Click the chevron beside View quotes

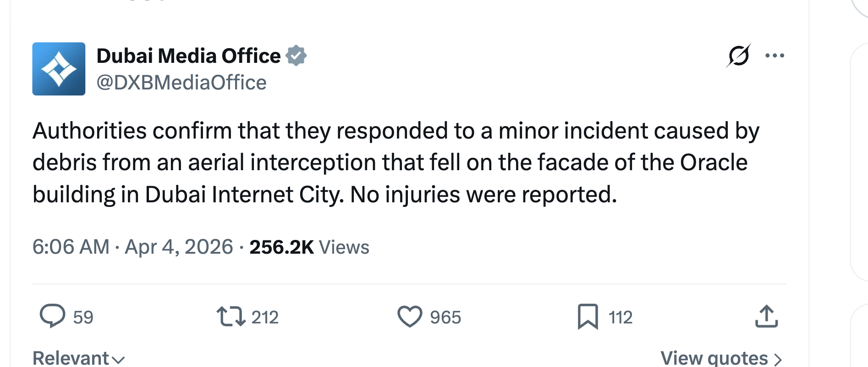click(x=778, y=359)
